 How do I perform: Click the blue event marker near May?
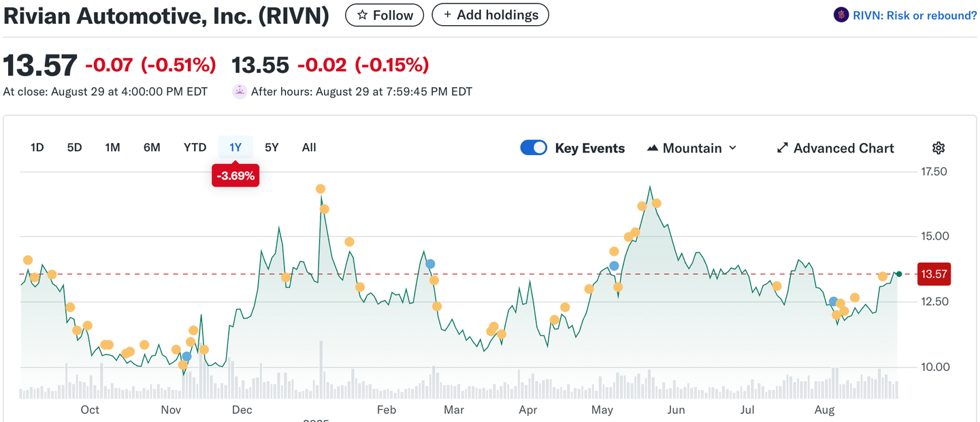point(614,265)
